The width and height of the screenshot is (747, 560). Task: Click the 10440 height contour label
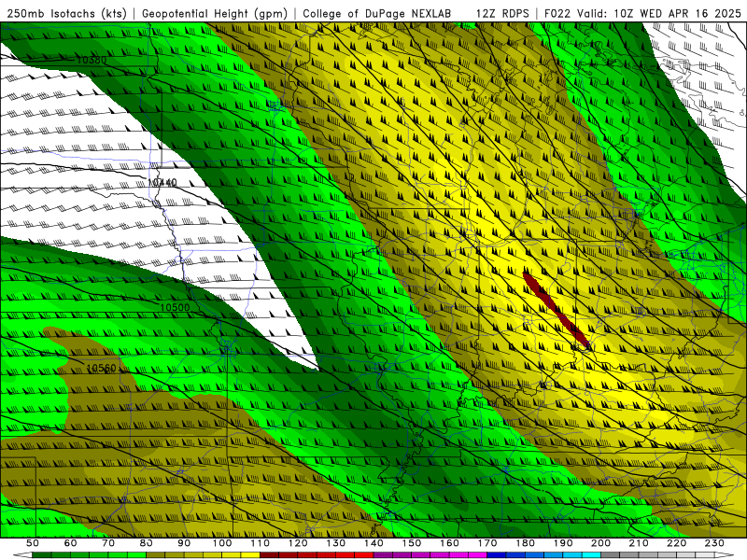(162, 182)
